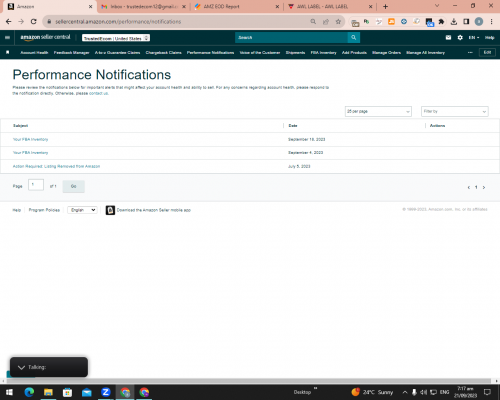Image resolution: width=500 pixels, height=400 pixels.
Task: Open Zoom from the taskbar
Action: (106, 392)
